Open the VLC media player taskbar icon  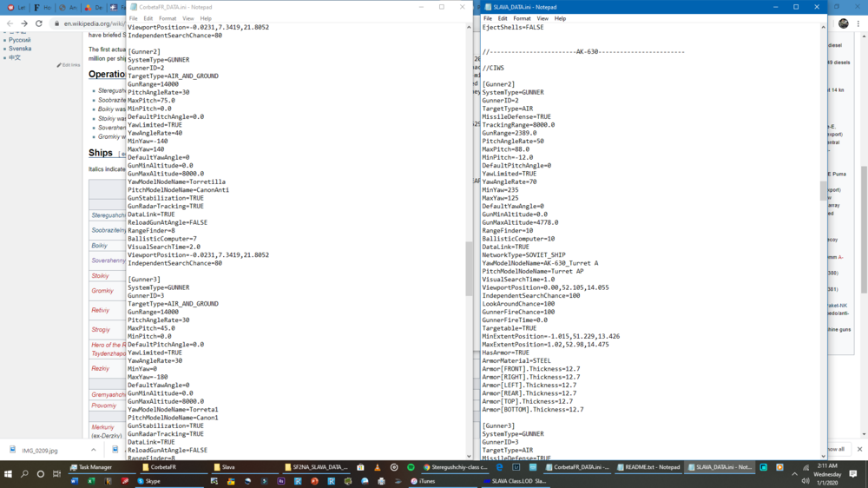(x=377, y=467)
